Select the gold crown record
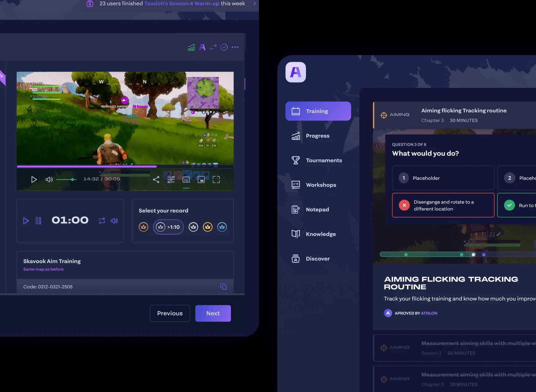The width and height of the screenshot is (536, 392). [208, 227]
